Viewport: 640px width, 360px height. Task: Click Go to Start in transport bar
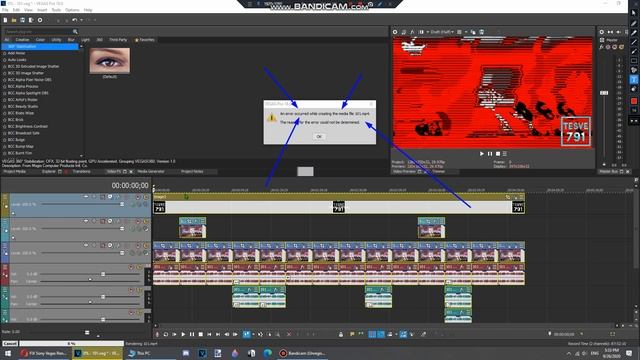pos(209,334)
